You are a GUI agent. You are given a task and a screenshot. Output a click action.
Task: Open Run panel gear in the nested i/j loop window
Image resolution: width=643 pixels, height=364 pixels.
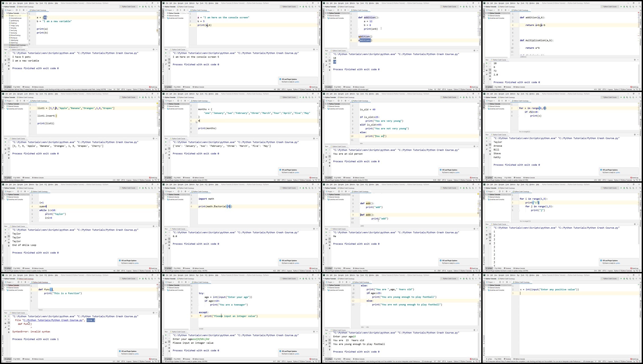pos(635,224)
